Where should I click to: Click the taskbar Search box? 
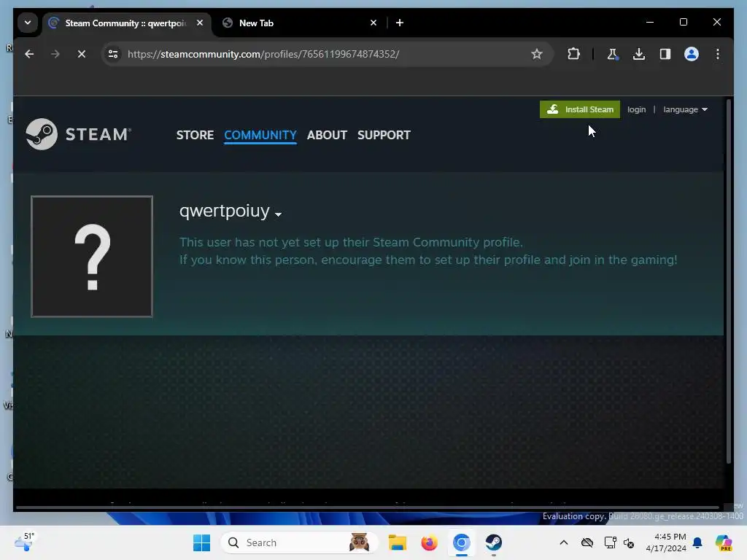coord(299,542)
